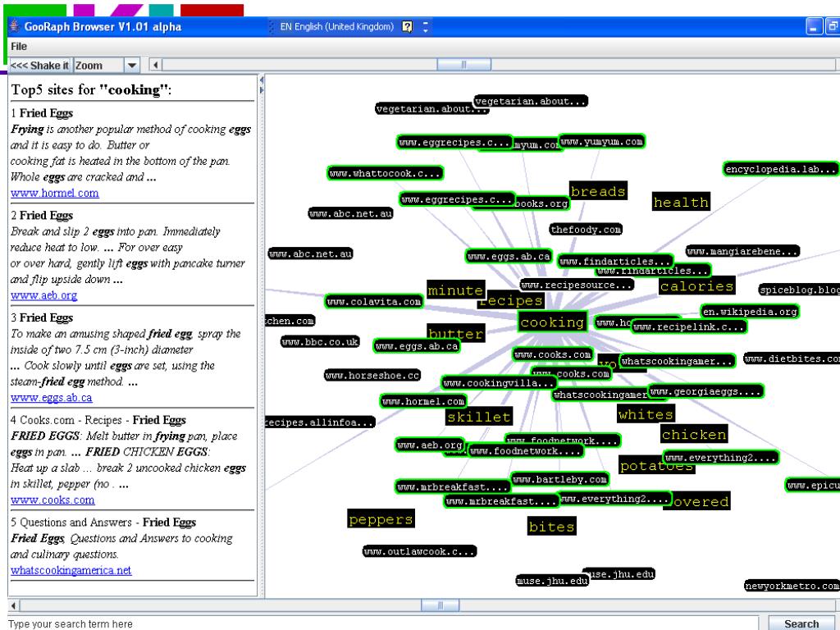Screen dimensions: 840x630
Task: Click the www.horseshoe.cc site node
Action: tap(372, 375)
